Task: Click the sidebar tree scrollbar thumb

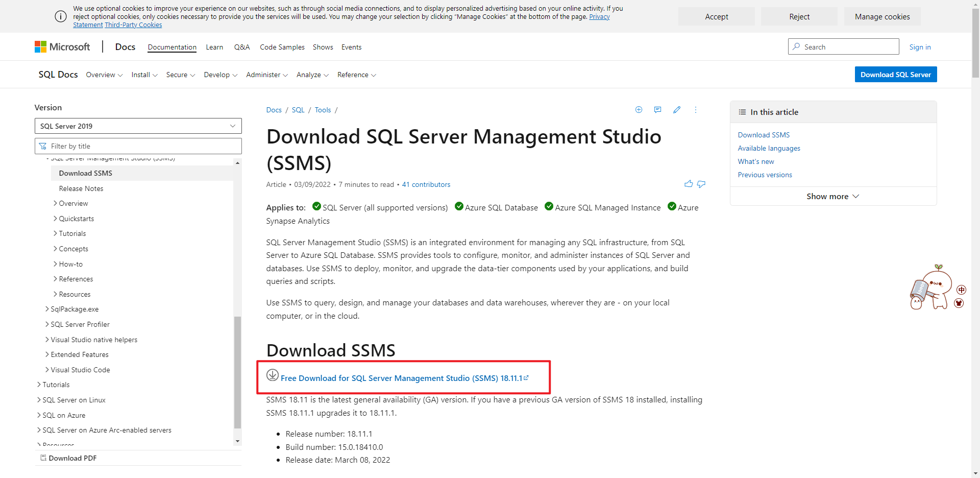Action: pos(237,372)
